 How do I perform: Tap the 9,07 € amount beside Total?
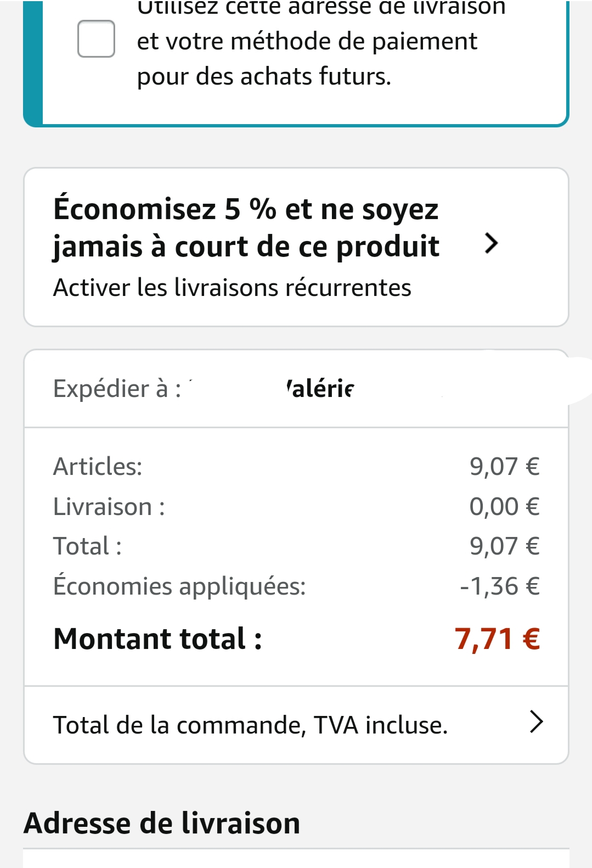point(504,546)
